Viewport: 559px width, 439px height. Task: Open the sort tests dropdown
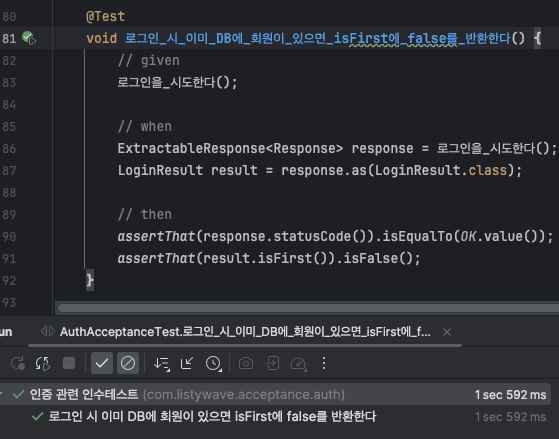point(161,364)
